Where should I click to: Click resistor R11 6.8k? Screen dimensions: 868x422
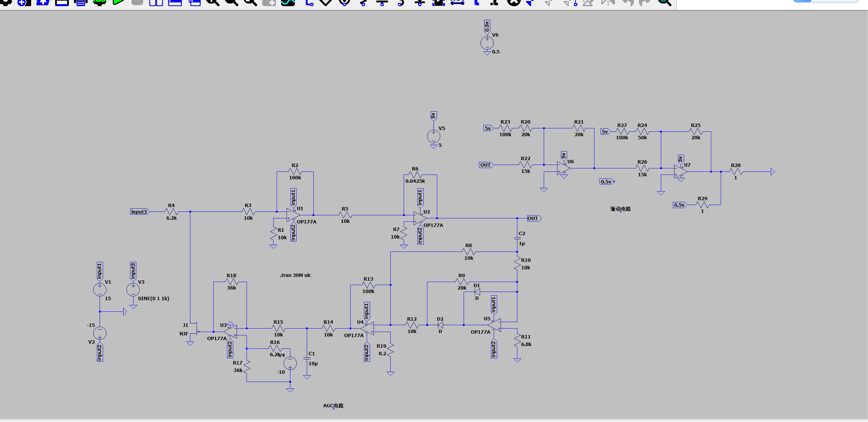coord(517,341)
